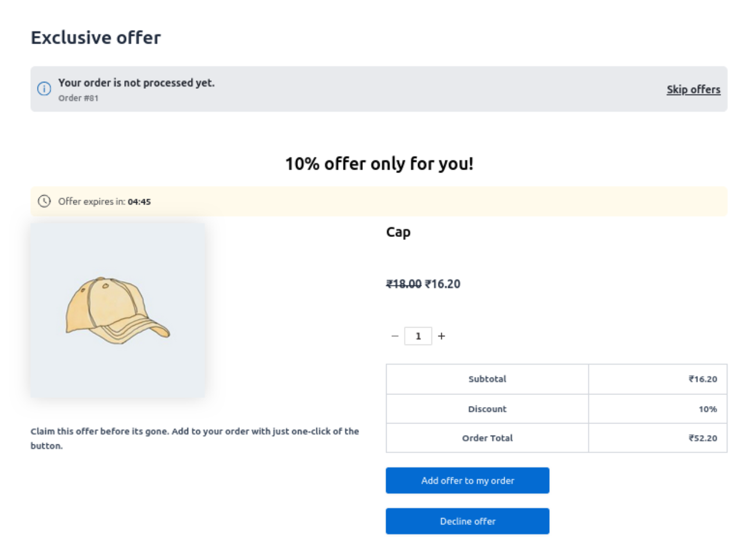Screen dimensions: 756x550
Task: Click the Subtotal row label
Action: 487,379
